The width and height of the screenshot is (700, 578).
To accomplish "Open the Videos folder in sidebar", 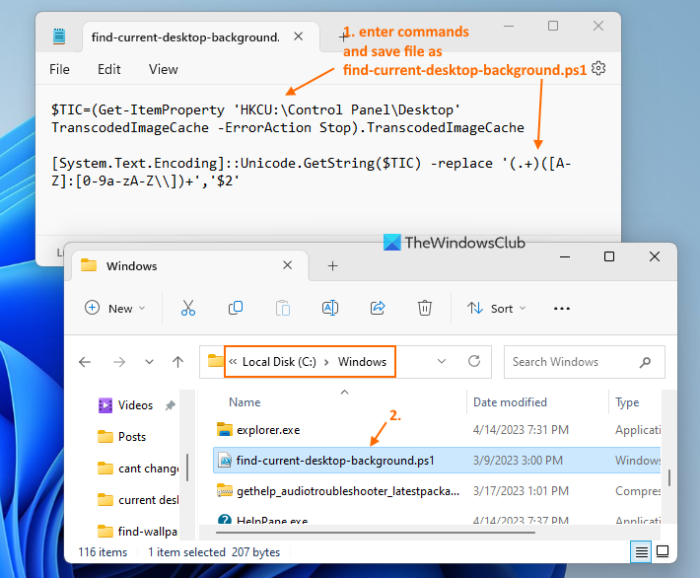I will tap(135, 405).
